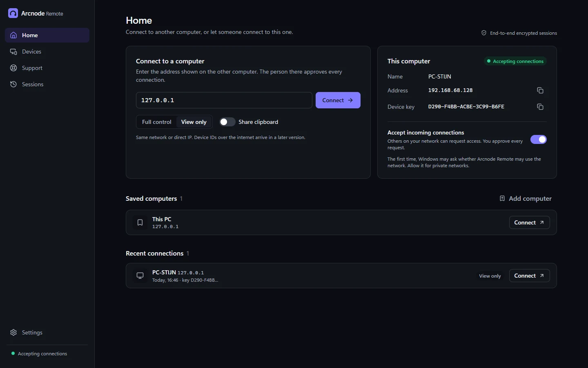Image resolution: width=588 pixels, height=368 pixels.
Task: Click the address input field with 127.0.0.1
Action: 224,100
